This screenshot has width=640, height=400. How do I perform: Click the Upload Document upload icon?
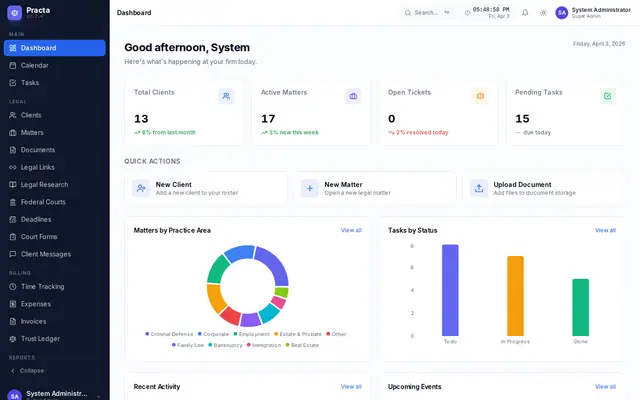click(x=479, y=188)
